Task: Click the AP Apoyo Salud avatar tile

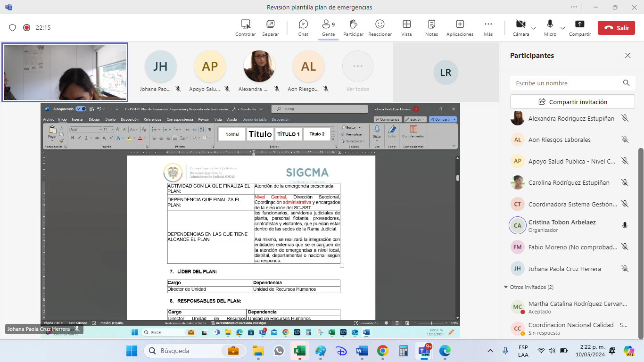Action: click(210, 66)
